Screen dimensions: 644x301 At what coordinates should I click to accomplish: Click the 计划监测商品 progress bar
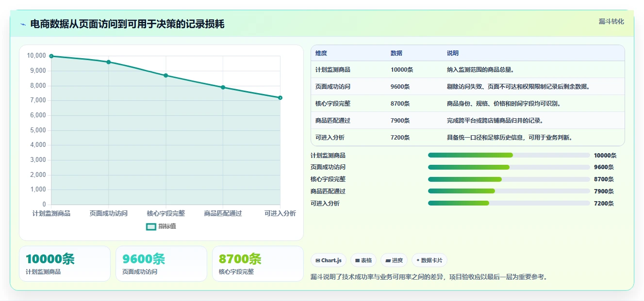click(509, 155)
